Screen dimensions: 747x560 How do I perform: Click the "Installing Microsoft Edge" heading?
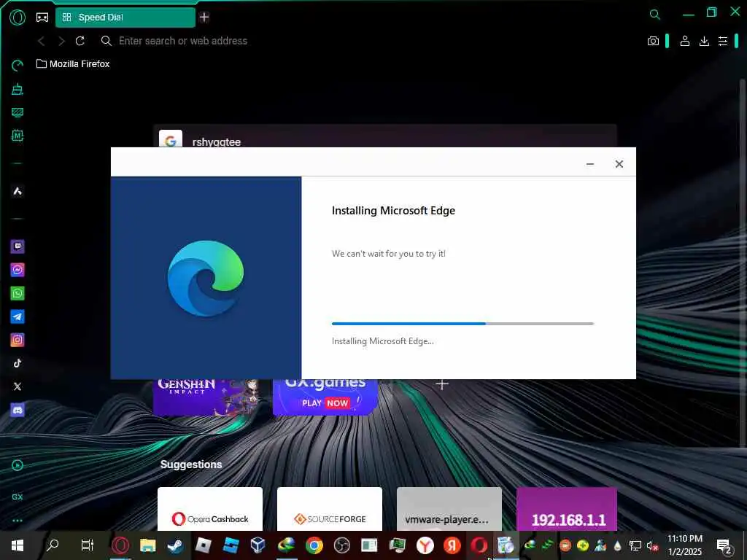(x=393, y=211)
